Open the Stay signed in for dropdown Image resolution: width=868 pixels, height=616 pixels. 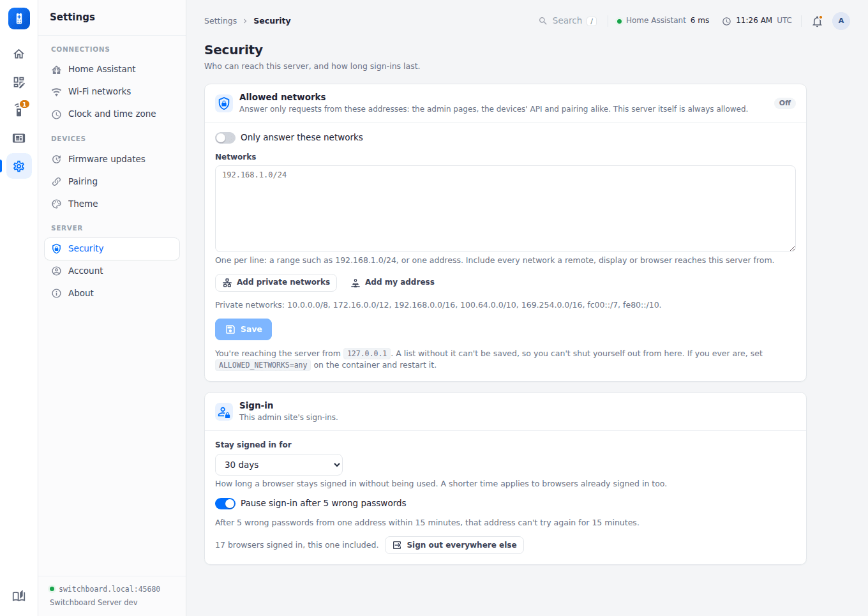[x=279, y=465]
